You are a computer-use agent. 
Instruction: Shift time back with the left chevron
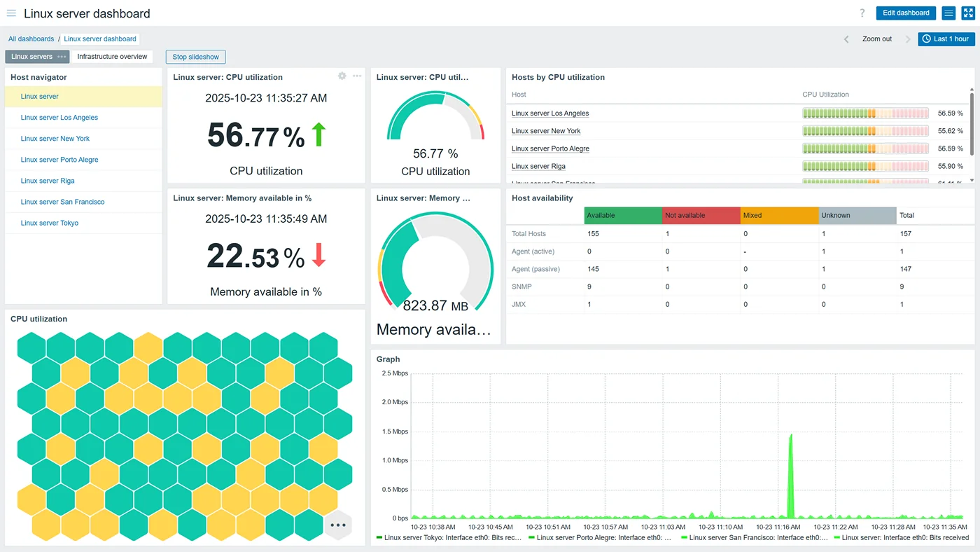[846, 39]
